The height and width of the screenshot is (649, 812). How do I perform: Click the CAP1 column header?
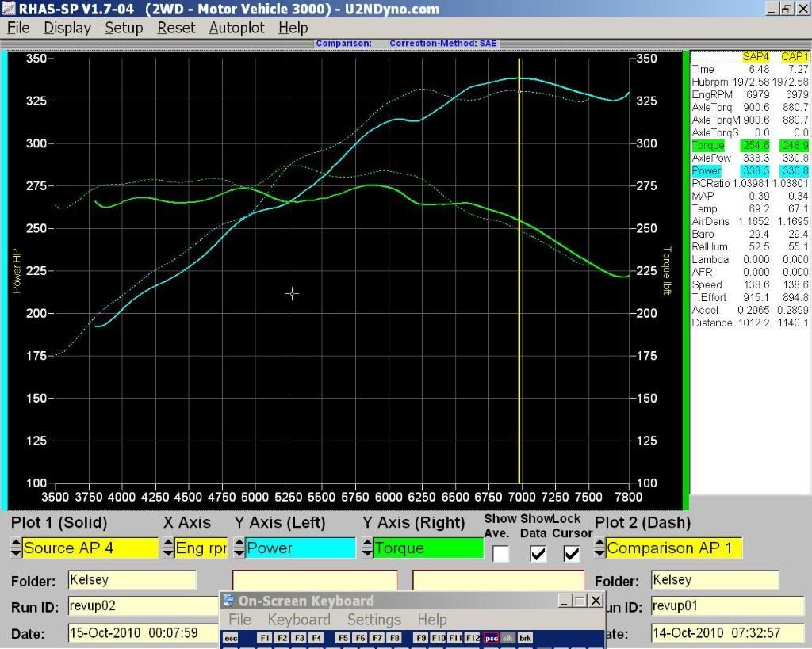click(x=795, y=56)
